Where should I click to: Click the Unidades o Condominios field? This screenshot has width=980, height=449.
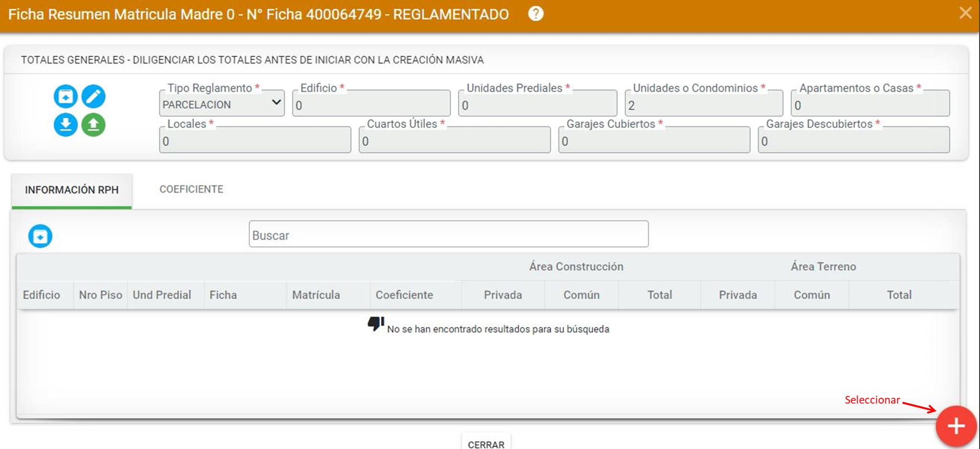[x=704, y=104]
